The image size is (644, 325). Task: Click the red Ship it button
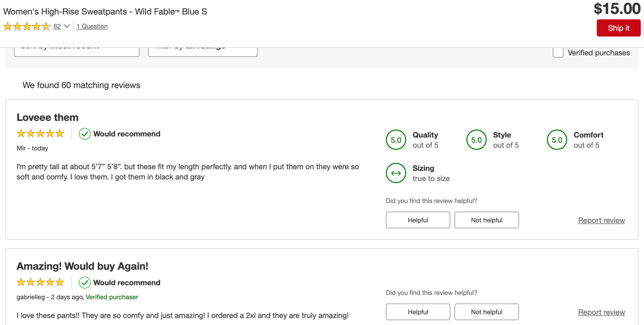point(618,28)
